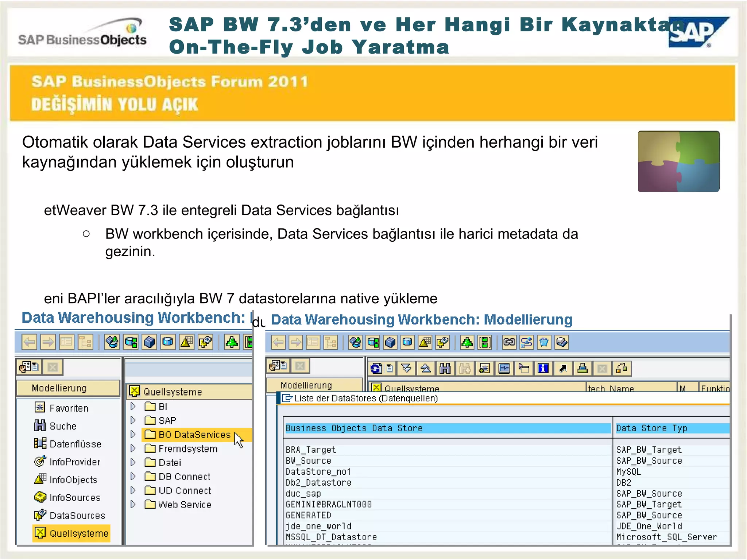Click 'tech. Name' column header
Screen dimensions: 747x560
pyautogui.click(x=631, y=388)
